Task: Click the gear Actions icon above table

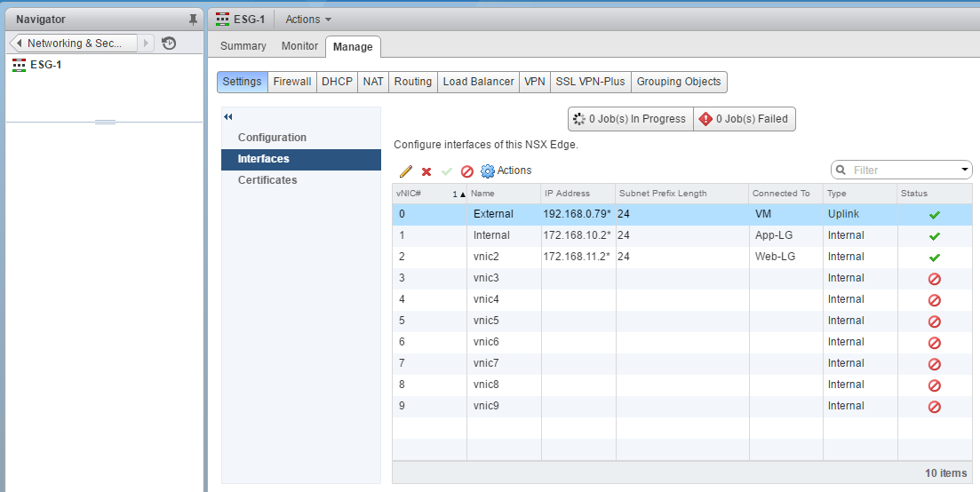Action: point(487,171)
